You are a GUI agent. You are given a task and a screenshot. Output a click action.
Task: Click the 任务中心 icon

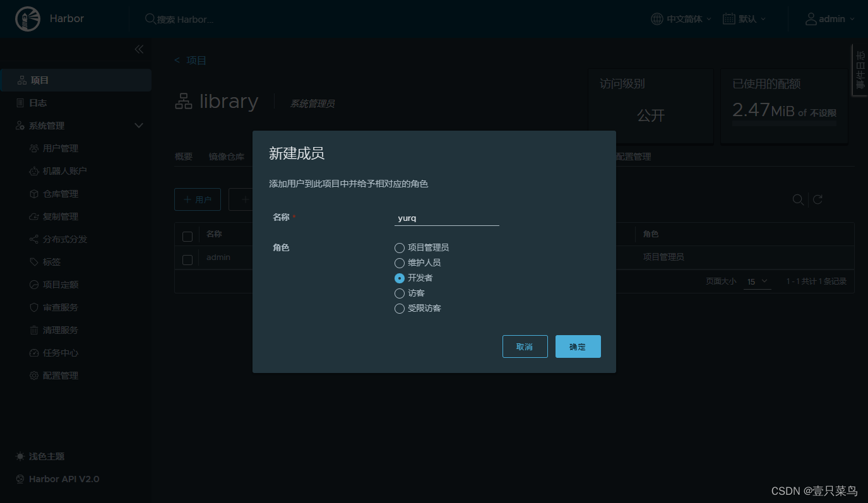click(34, 353)
